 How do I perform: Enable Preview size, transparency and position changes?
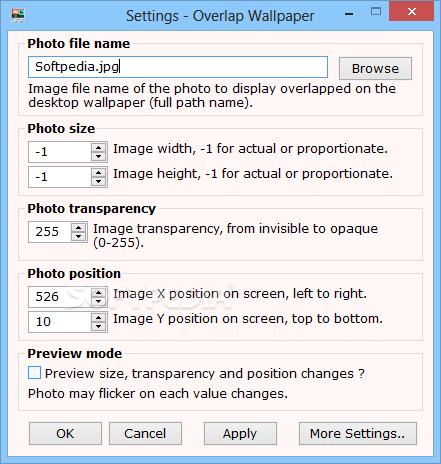35,373
